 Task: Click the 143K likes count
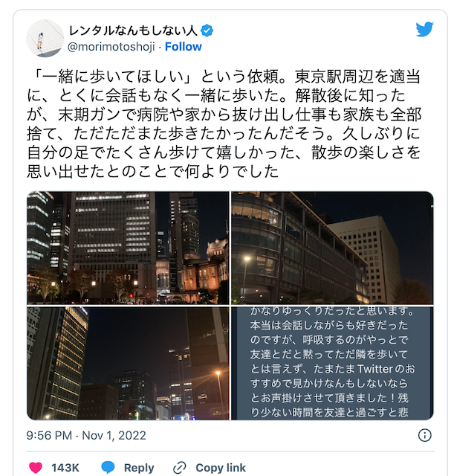tap(65, 468)
